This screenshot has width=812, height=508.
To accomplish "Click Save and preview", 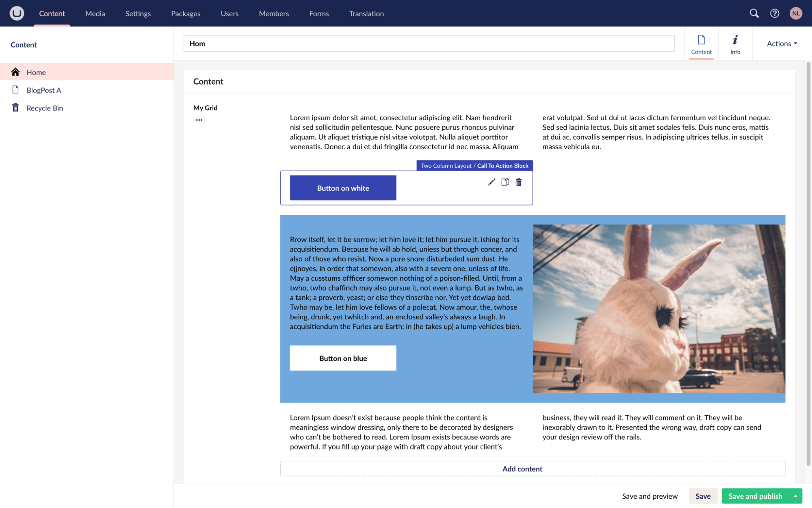I will (x=650, y=496).
